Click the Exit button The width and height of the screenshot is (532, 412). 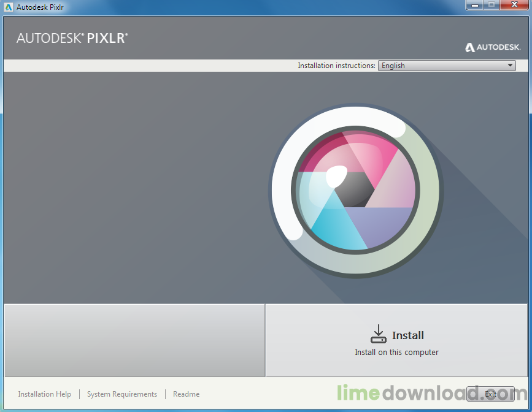[x=490, y=394]
